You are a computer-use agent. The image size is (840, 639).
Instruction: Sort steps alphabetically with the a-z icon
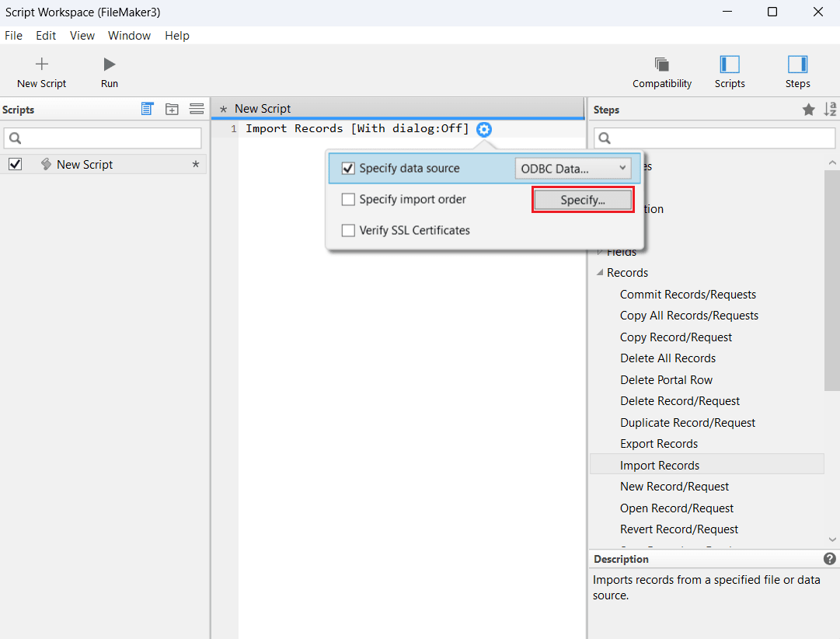point(830,110)
